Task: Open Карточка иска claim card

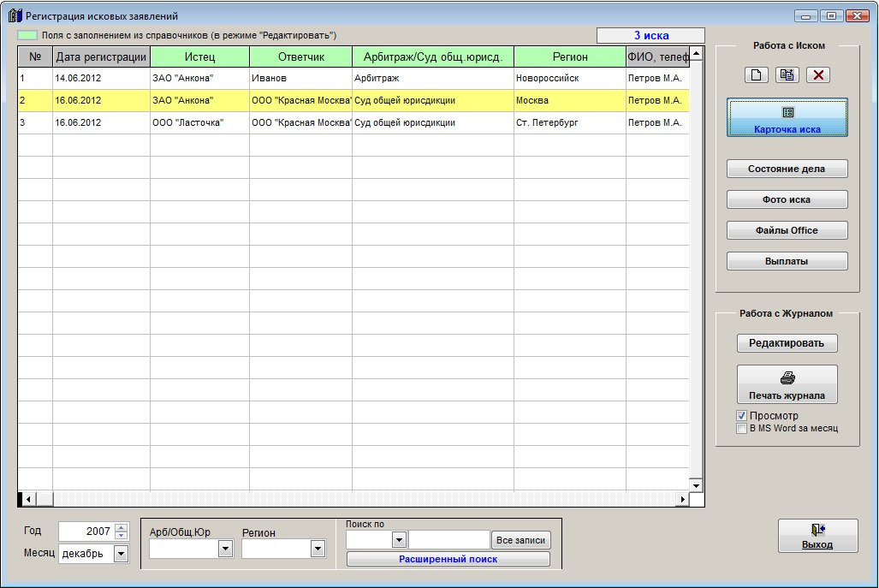Action: [787, 118]
